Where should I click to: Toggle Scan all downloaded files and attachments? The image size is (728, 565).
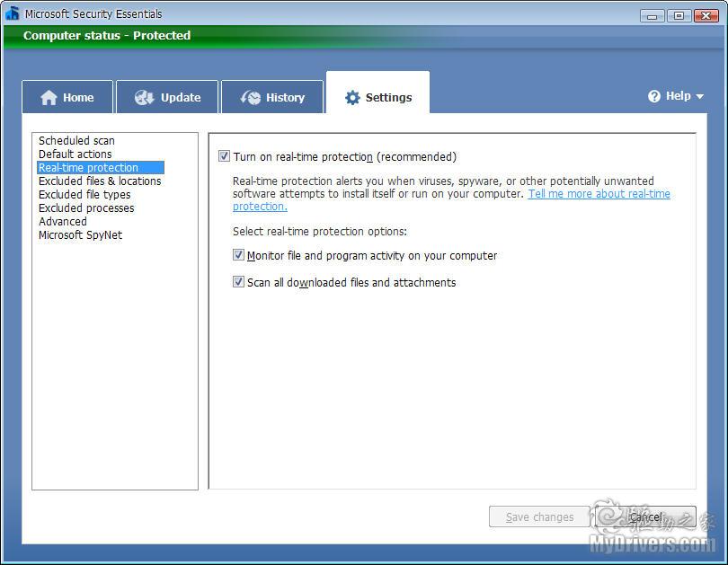click(x=238, y=282)
